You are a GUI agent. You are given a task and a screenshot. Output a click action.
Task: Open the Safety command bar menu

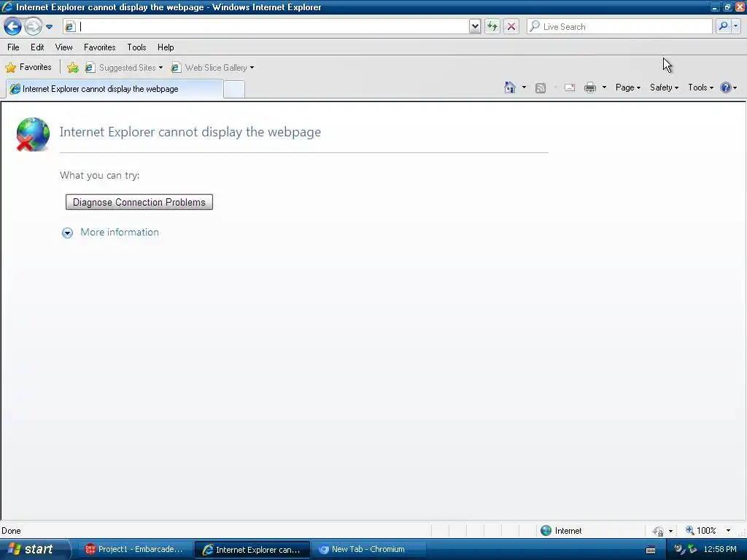point(664,87)
